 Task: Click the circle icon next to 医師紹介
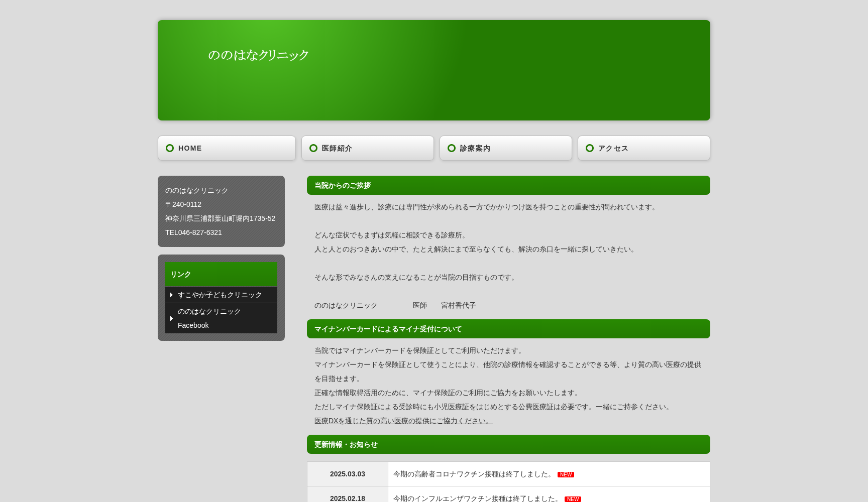313,148
